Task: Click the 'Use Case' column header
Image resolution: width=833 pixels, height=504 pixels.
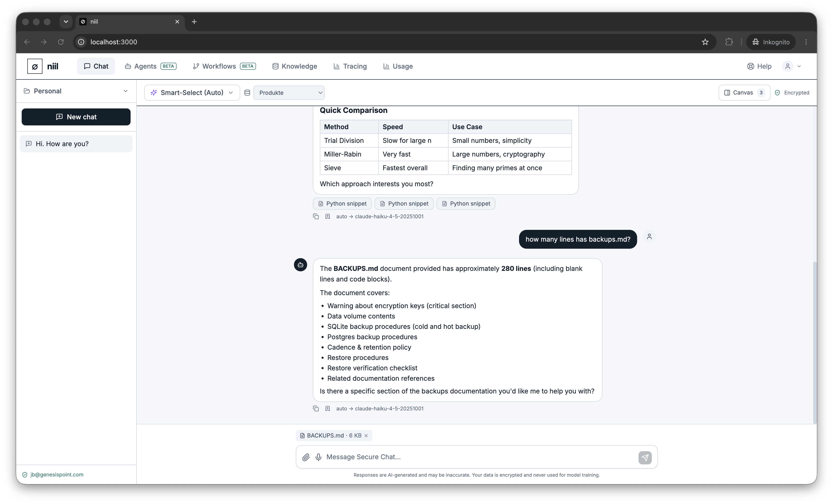Action: [510, 127]
